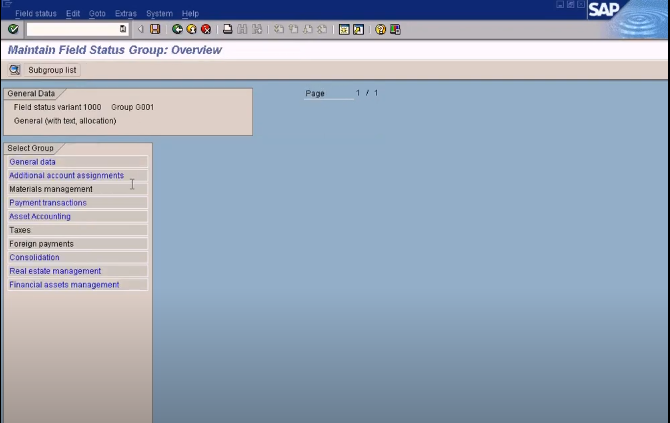
Task: Click the Next Page icon
Action: click(x=308, y=29)
